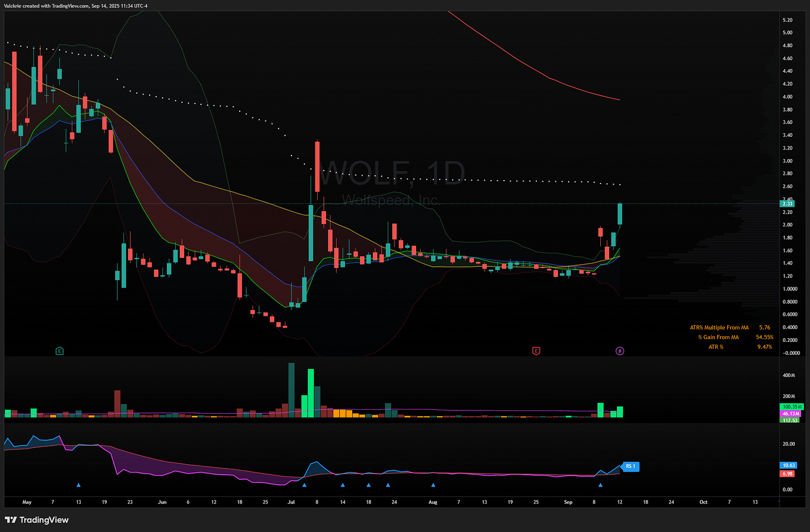Viewport: 810px width, 532px height.
Task: Click the TradingView logo at bottom left
Action: [x=37, y=520]
